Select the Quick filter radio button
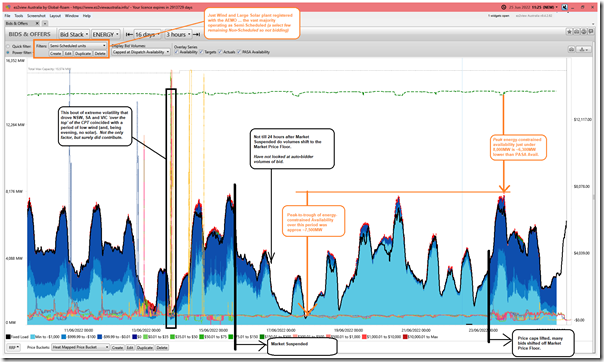This screenshot has width=604, height=362. pyautogui.click(x=8, y=46)
